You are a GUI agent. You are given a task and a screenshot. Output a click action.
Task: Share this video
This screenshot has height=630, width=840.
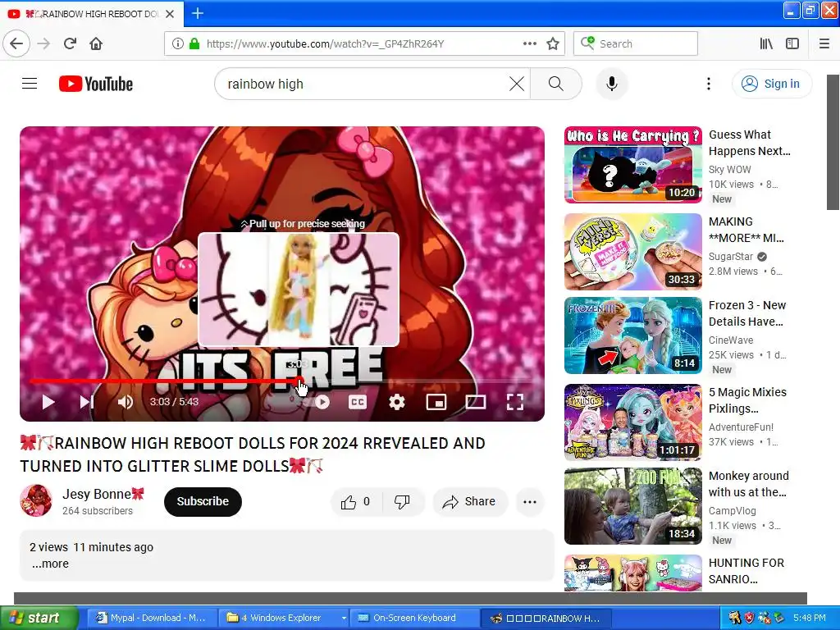tap(469, 502)
